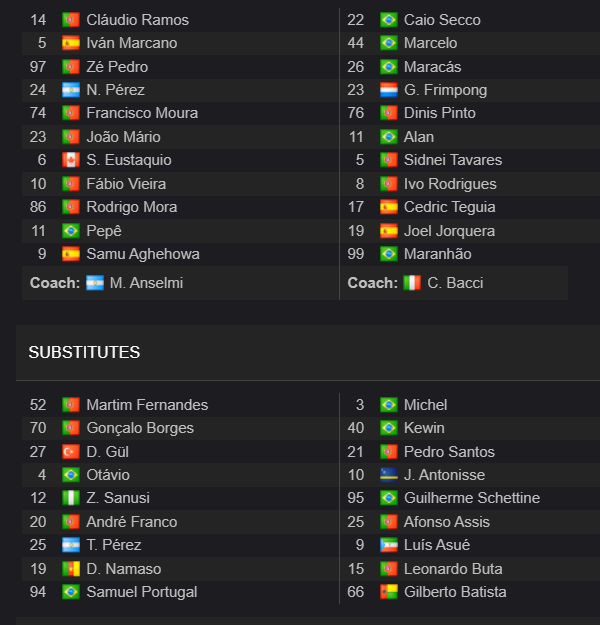The width and height of the screenshot is (600, 625).
Task: Click Canada flag next to S. Eustaquio
Action: tap(71, 160)
